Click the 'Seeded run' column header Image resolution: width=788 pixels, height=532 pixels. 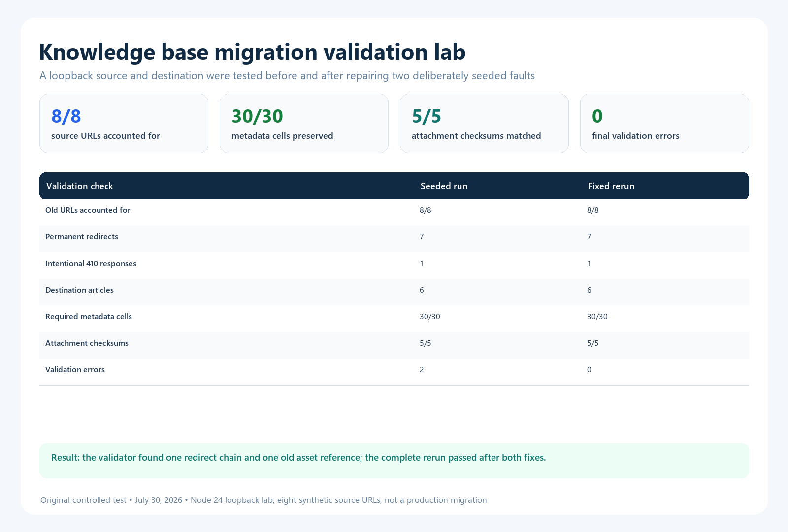444,186
